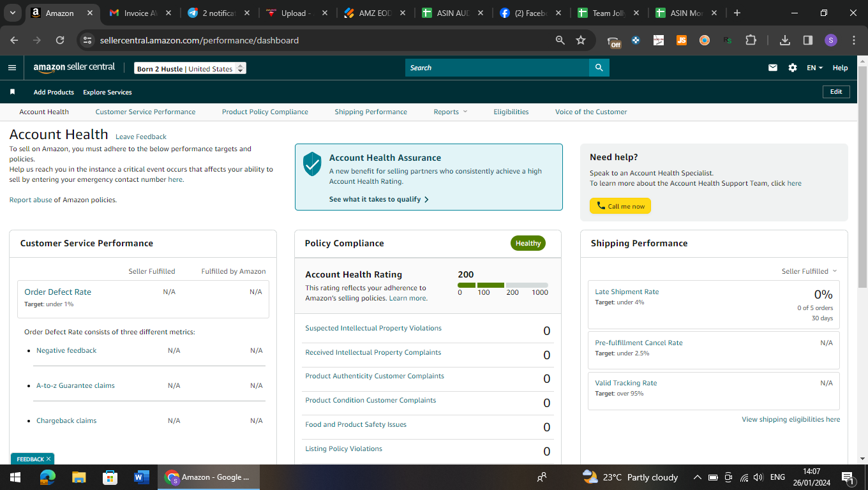The image size is (868, 490).
Task: Click the Account Health Rating progress bar
Action: 503,285
